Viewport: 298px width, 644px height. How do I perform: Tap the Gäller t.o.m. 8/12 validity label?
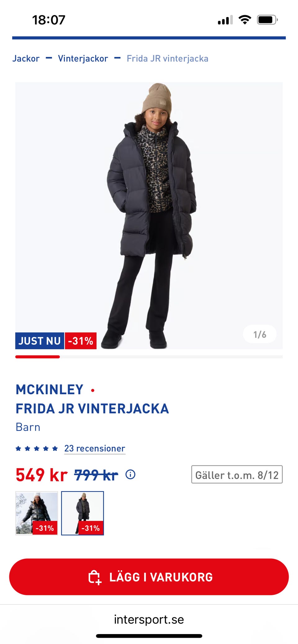(x=237, y=474)
